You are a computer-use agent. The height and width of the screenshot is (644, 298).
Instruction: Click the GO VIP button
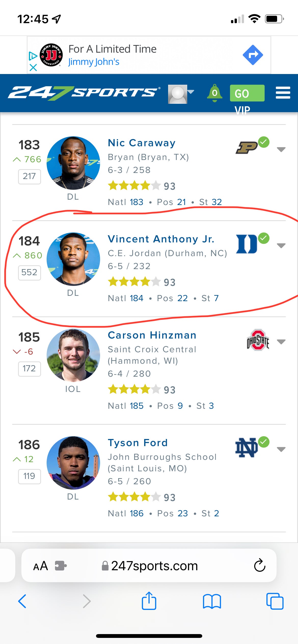point(247,93)
